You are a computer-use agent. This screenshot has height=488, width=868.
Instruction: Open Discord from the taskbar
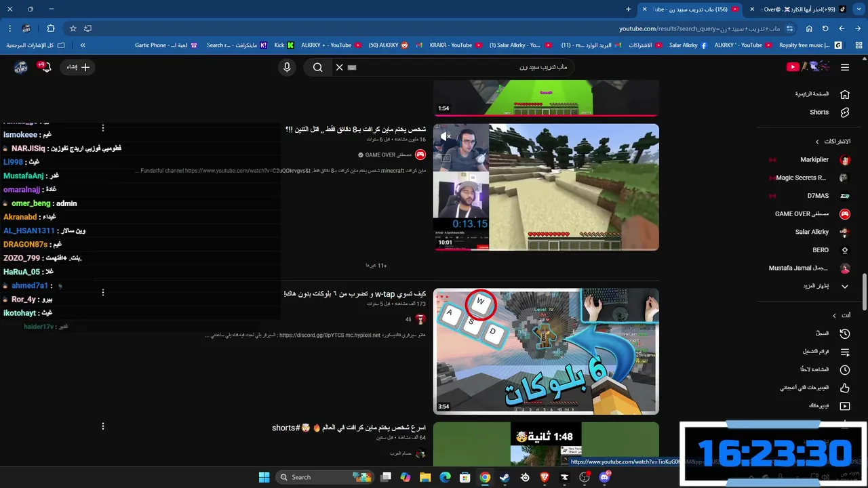tap(604, 477)
